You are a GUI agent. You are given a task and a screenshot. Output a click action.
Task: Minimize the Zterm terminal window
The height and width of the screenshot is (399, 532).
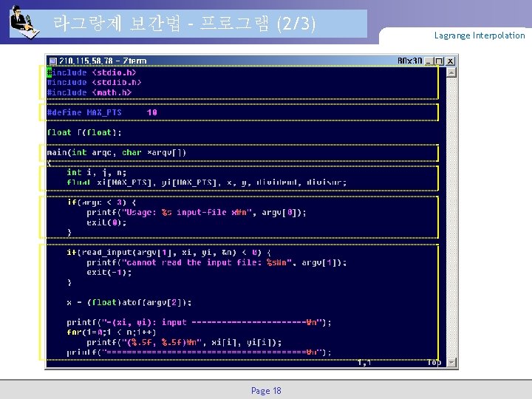[429, 61]
